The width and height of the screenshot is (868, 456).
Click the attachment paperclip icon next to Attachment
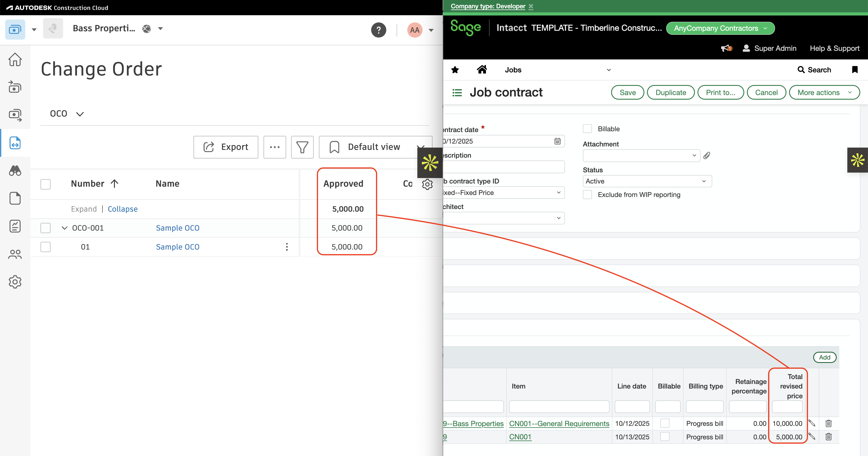pos(707,155)
